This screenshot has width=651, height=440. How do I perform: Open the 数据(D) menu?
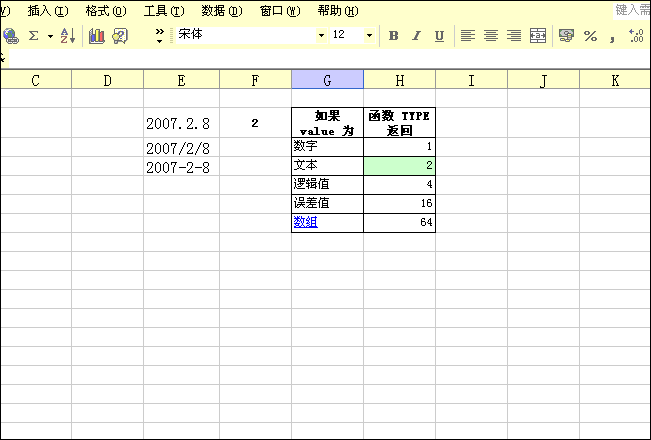(222, 11)
